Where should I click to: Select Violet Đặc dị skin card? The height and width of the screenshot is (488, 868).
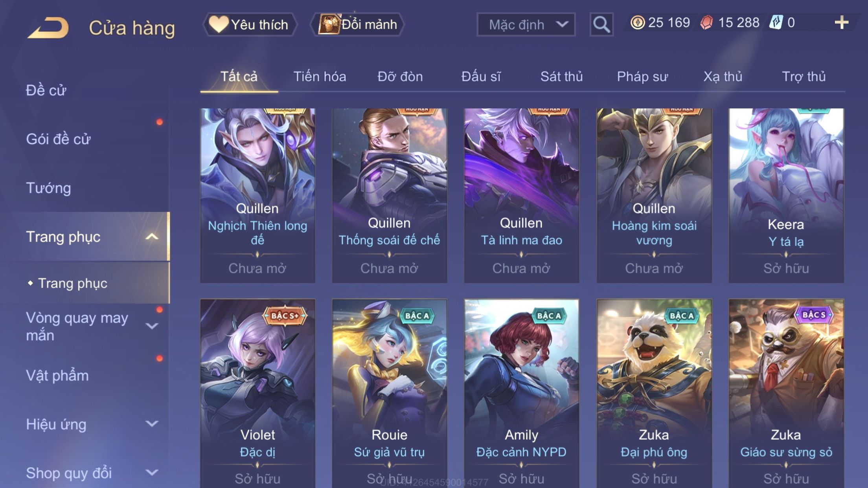257,393
